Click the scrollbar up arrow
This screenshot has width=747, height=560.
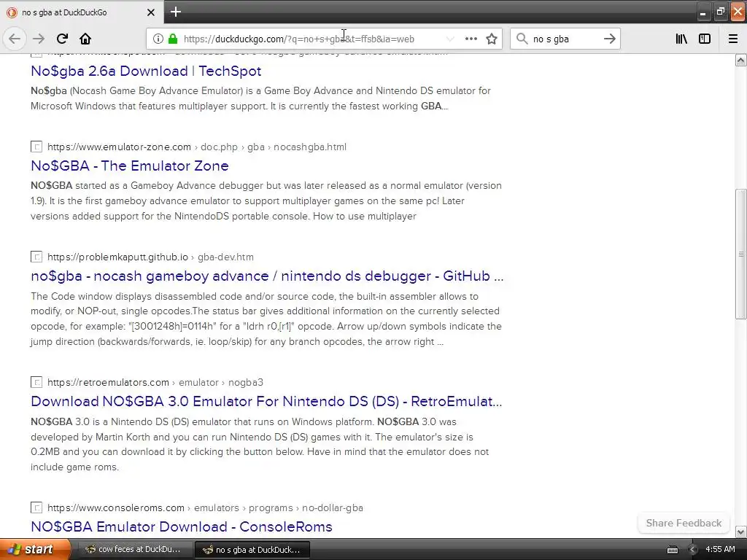pos(741,60)
